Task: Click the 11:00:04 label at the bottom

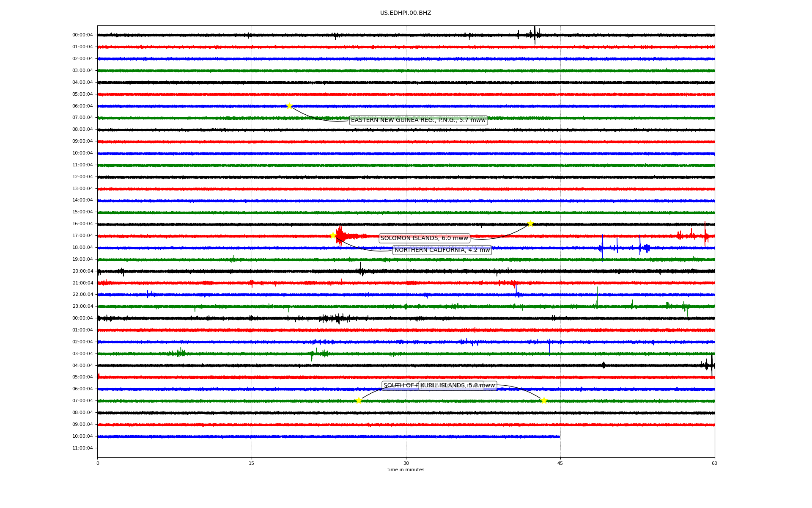Action: click(x=82, y=448)
